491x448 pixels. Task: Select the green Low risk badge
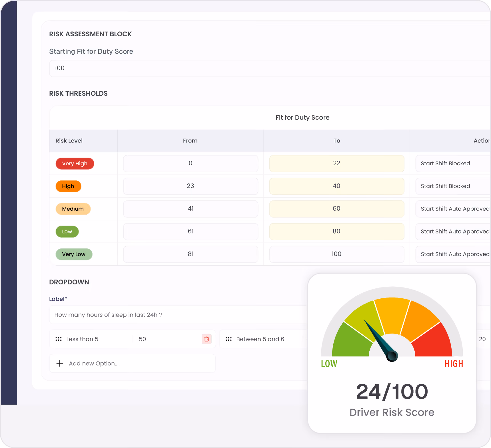coord(67,232)
